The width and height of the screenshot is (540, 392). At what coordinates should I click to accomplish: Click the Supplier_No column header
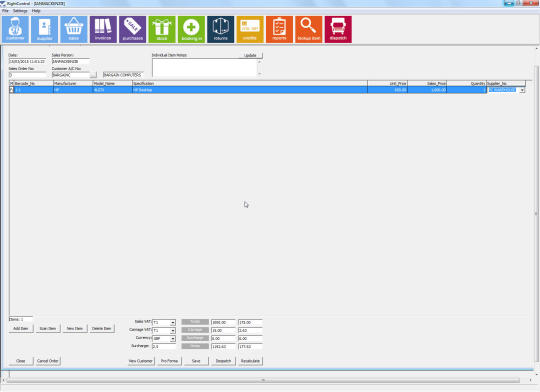pos(506,83)
